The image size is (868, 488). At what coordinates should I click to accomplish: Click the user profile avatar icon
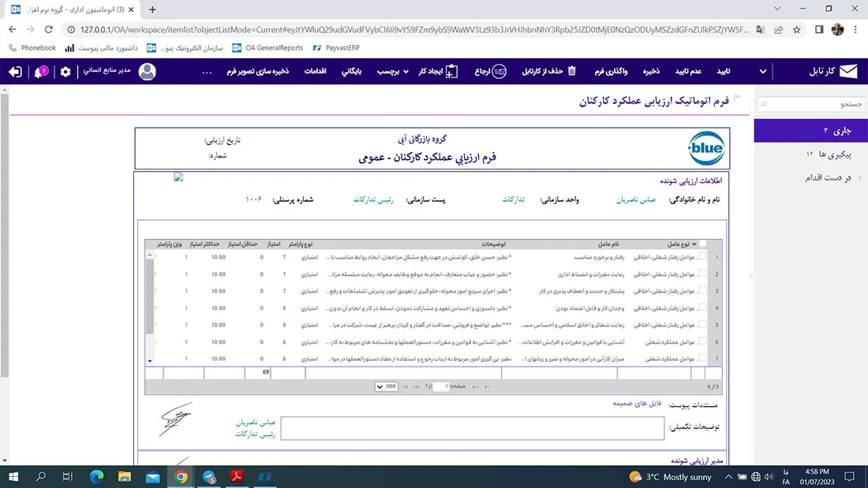148,72
